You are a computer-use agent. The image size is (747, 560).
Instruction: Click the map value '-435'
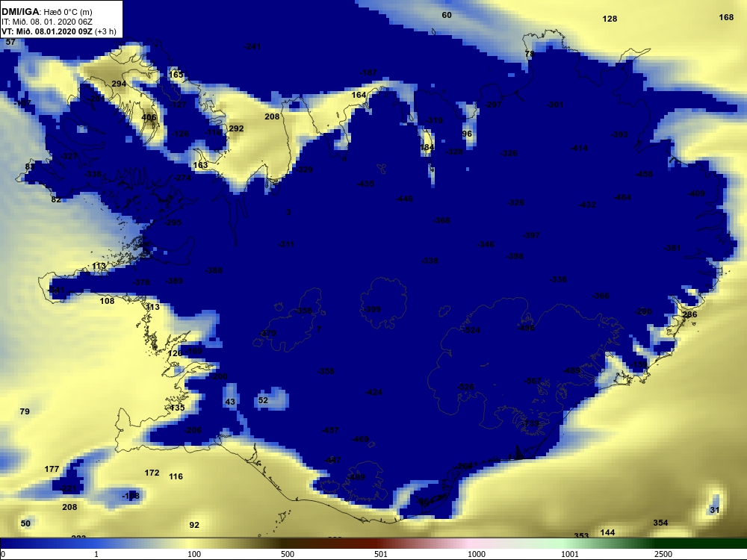coord(365,184)
